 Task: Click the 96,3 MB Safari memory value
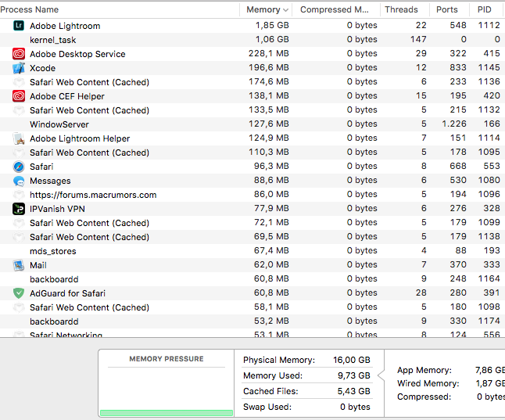[271, 166]
